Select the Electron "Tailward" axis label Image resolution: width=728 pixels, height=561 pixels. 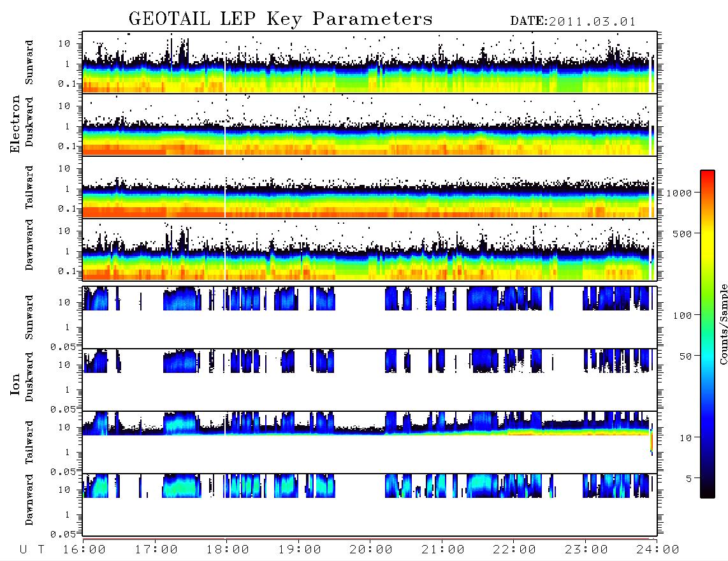pos(29,187)
